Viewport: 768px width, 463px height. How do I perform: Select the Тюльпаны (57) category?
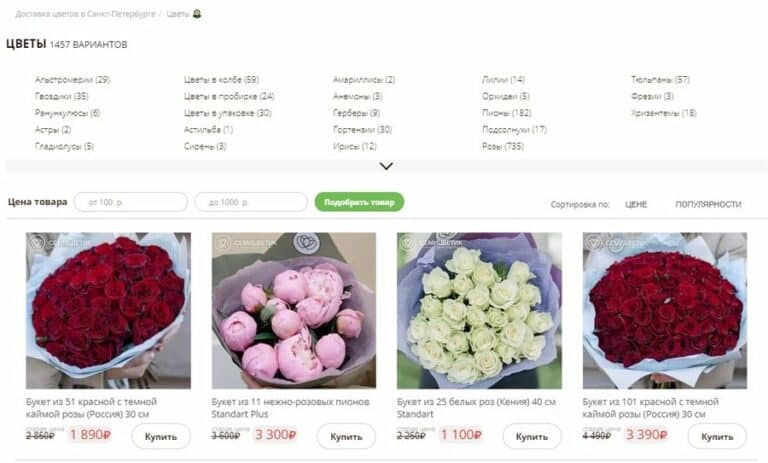point(660,79)
